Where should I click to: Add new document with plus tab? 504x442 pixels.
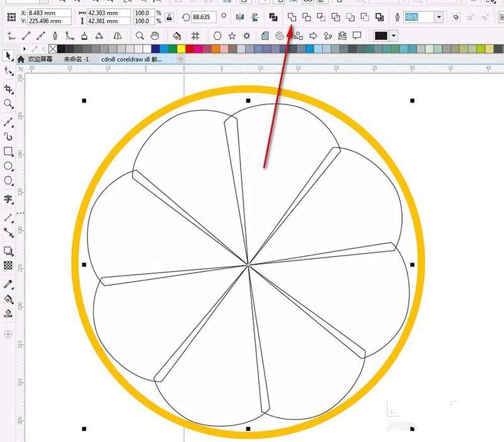[x=180, y=59]
